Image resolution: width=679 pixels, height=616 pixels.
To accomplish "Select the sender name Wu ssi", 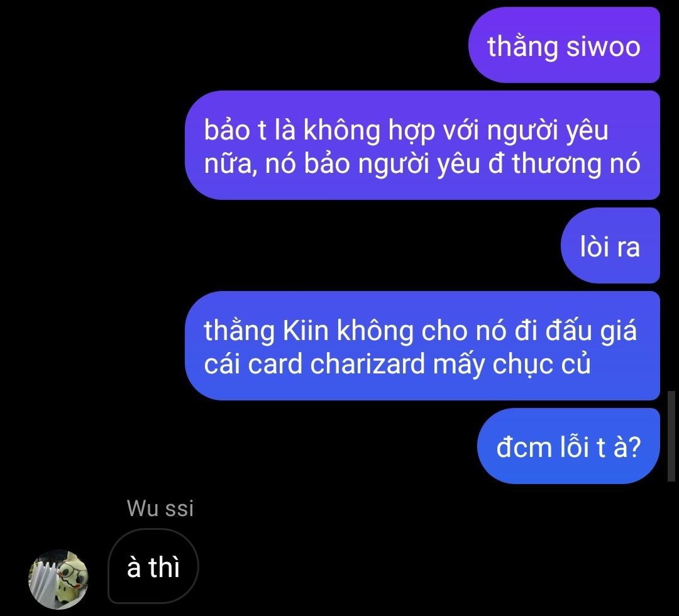I will [160, 509].
